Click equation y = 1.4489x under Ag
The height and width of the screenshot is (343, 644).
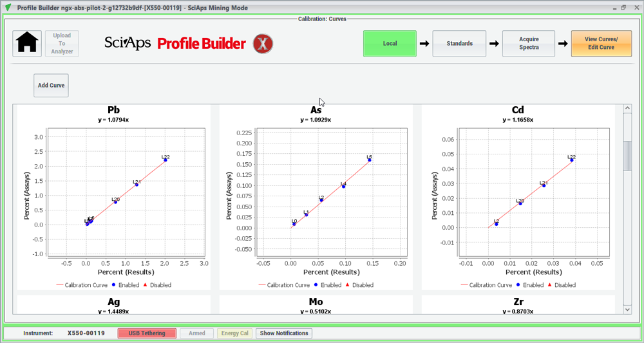pos(114,311)
